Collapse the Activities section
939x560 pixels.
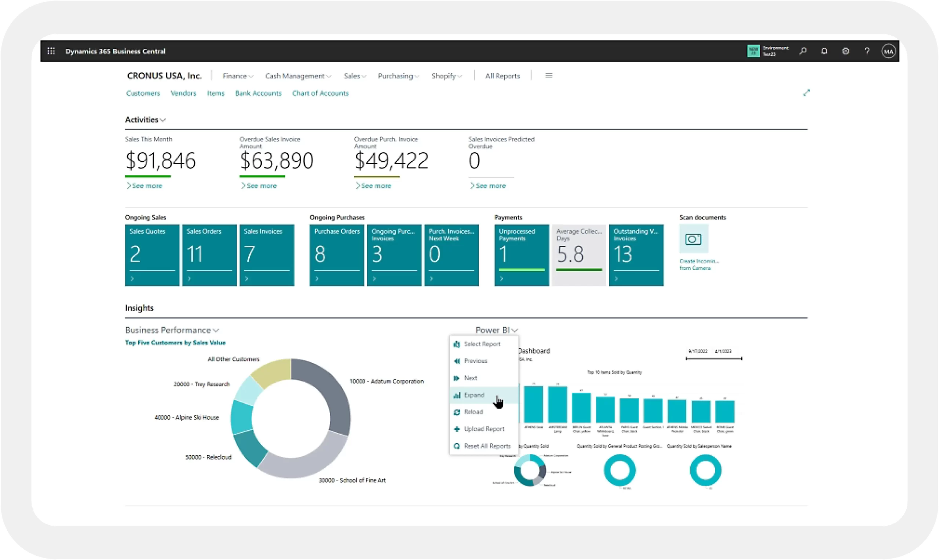145,119
